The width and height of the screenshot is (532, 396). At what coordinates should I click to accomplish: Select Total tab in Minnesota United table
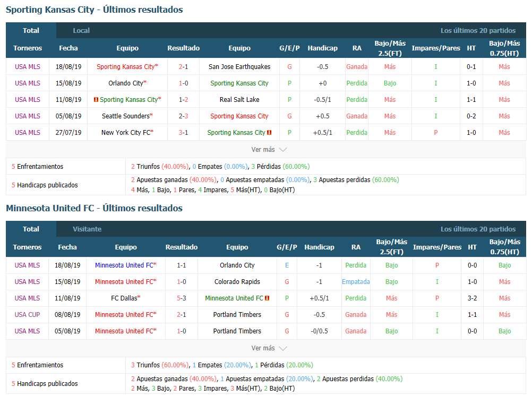[x=31, y=229]
